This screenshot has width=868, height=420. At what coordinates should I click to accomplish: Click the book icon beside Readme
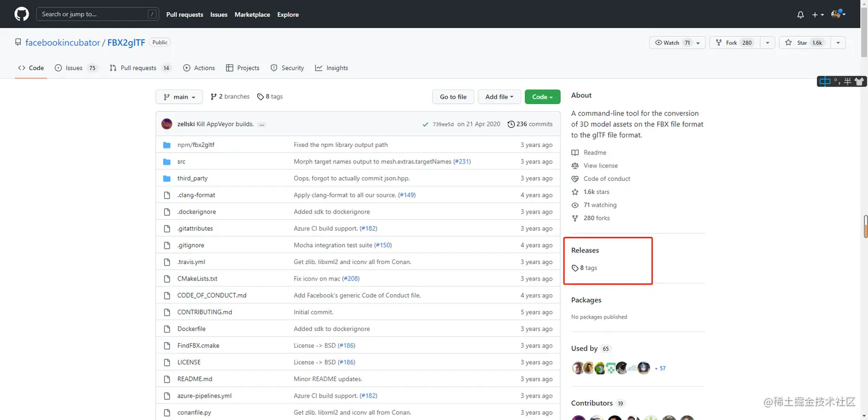tap(575, 153)
